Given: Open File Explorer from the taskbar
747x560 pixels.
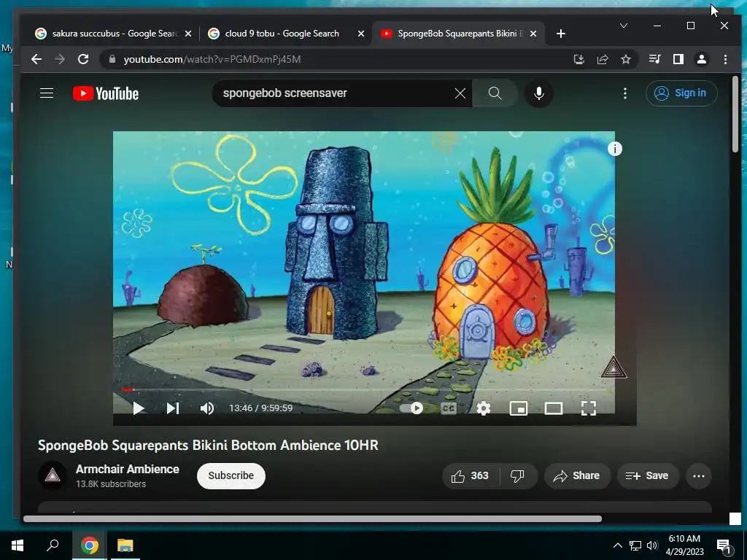Looking at the screenshot, I should tap(125, 545).
